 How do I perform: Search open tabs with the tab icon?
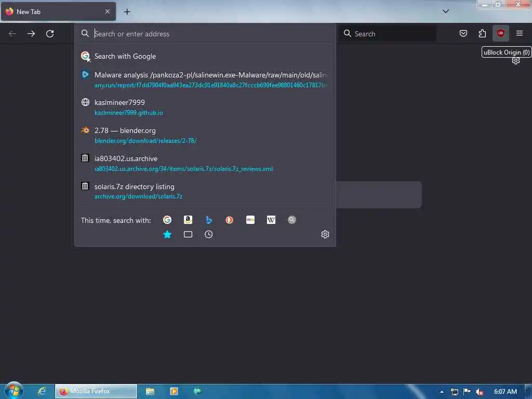(188, 234)
